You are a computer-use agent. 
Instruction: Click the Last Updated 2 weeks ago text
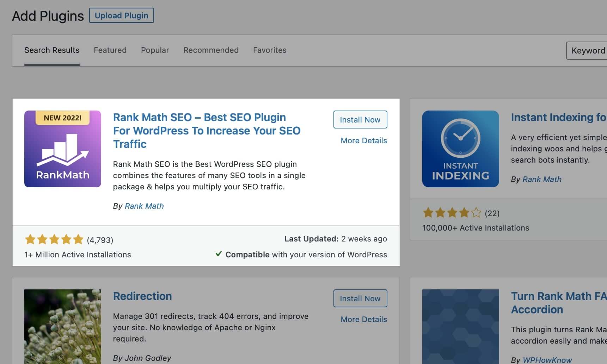click(x=336, y=239)
